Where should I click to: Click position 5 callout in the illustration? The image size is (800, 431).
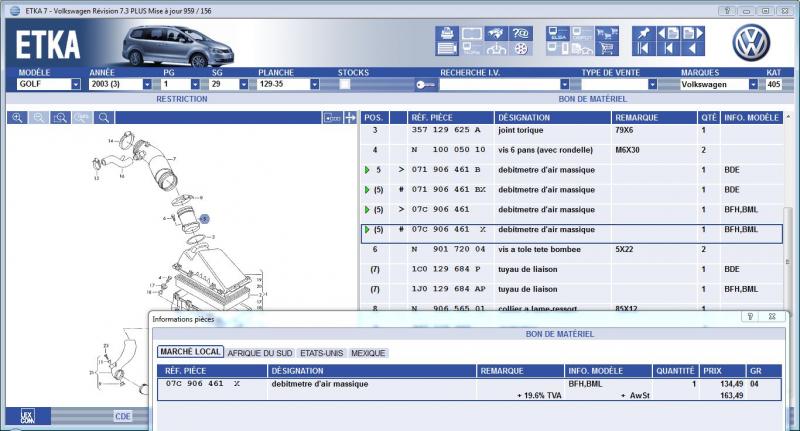tap(204, 219)
